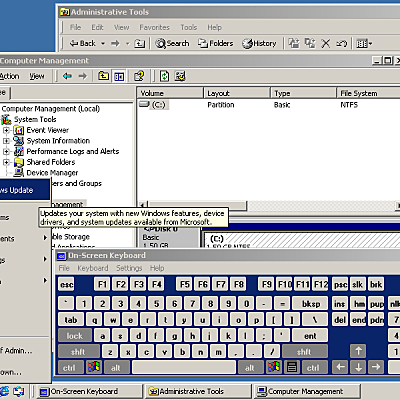Click the Forward arrow in Computer Management
400x400 pixels.
[83, 76]
